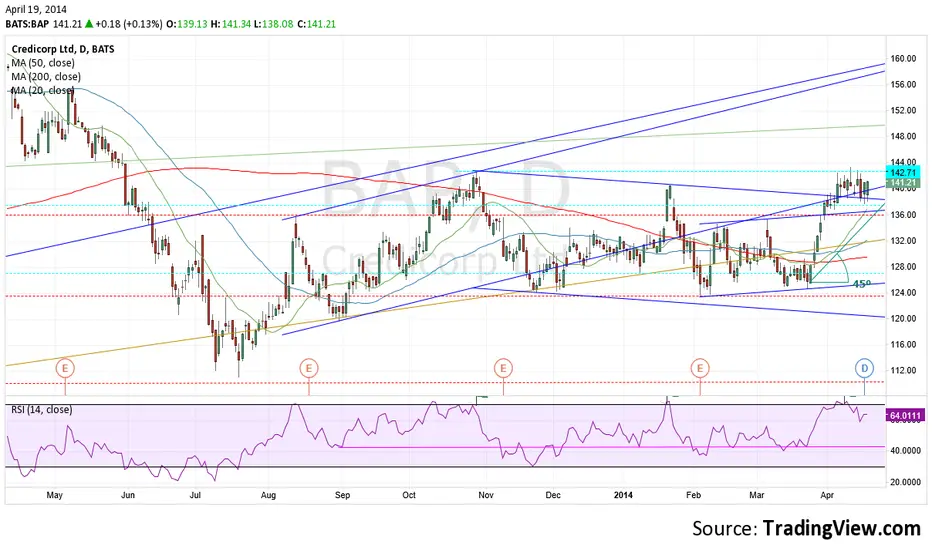Click the +0.18 (+0.13%) change value
Image resolution: width=932 pixels, height=550 pixels.
click(x=128, y=24)
